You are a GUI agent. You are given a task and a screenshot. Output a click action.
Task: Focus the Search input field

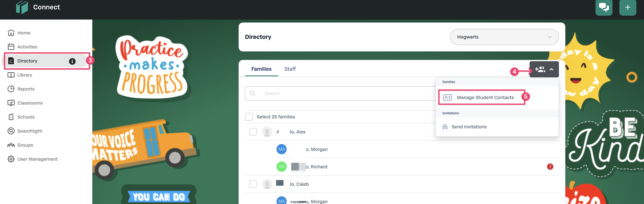pos(340,93)
